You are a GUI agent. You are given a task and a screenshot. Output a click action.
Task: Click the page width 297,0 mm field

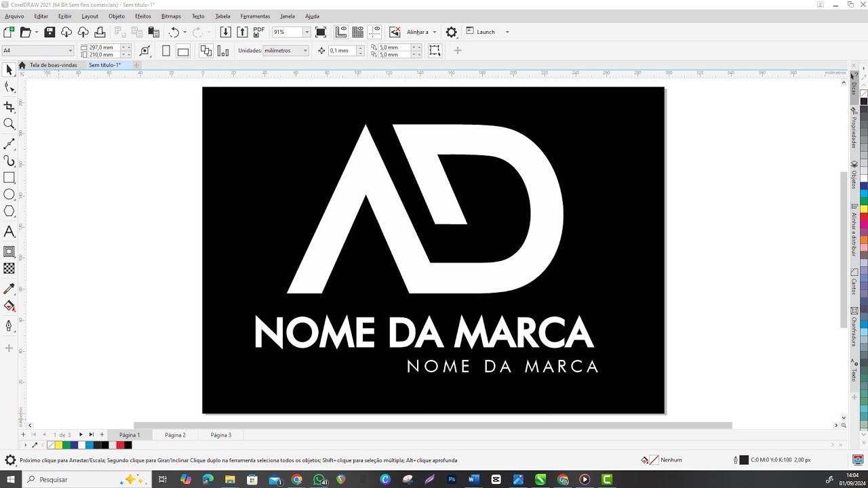(104, 47)
